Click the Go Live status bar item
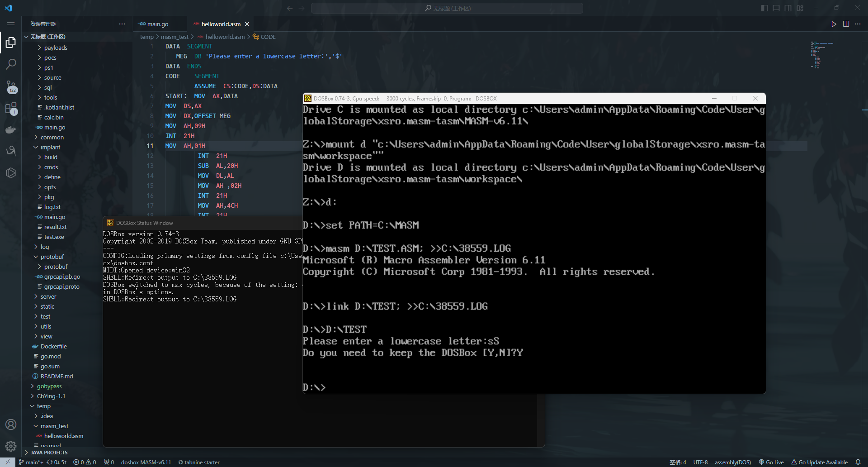The width and height of the screenshot is (868, 467). pos(771,462)
